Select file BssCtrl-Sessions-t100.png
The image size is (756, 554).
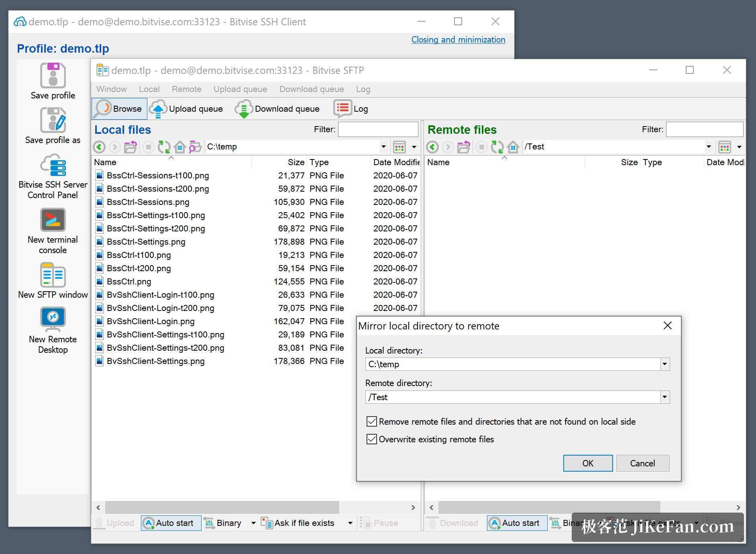pos(158,176)
